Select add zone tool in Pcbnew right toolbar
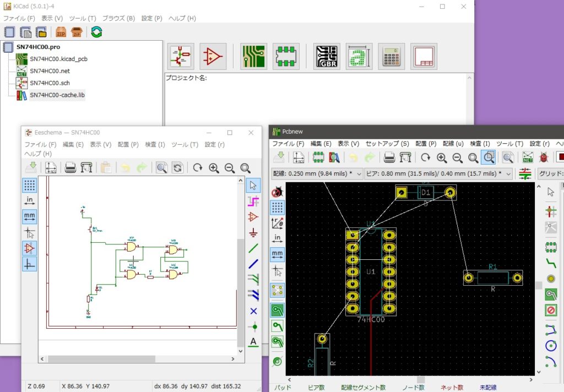The image size is (564, 392). (x=551, y=295)
